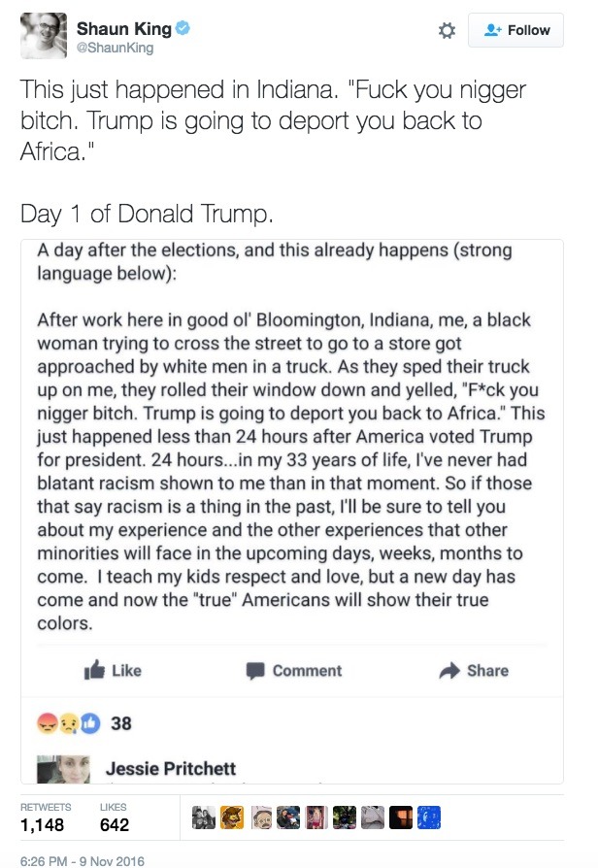Image resolution: width=598 pixels, height=868 pixels.
Task: Open the 38 reactions count
Action: click(x=121, y=722)
